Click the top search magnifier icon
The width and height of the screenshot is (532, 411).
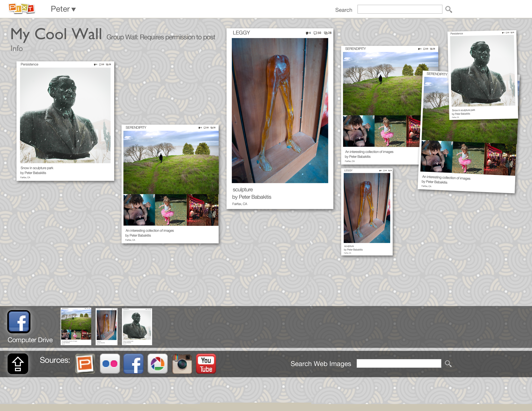point(448,10)
